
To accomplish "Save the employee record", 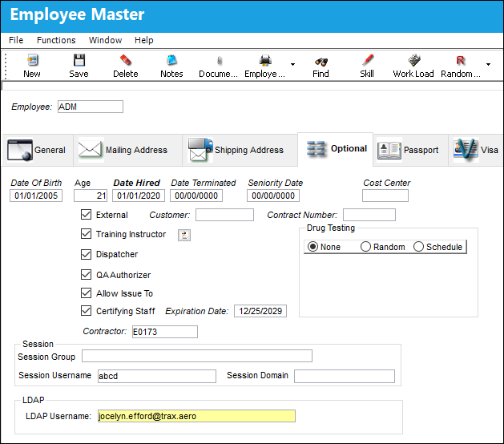I will [x=79, y=60].
